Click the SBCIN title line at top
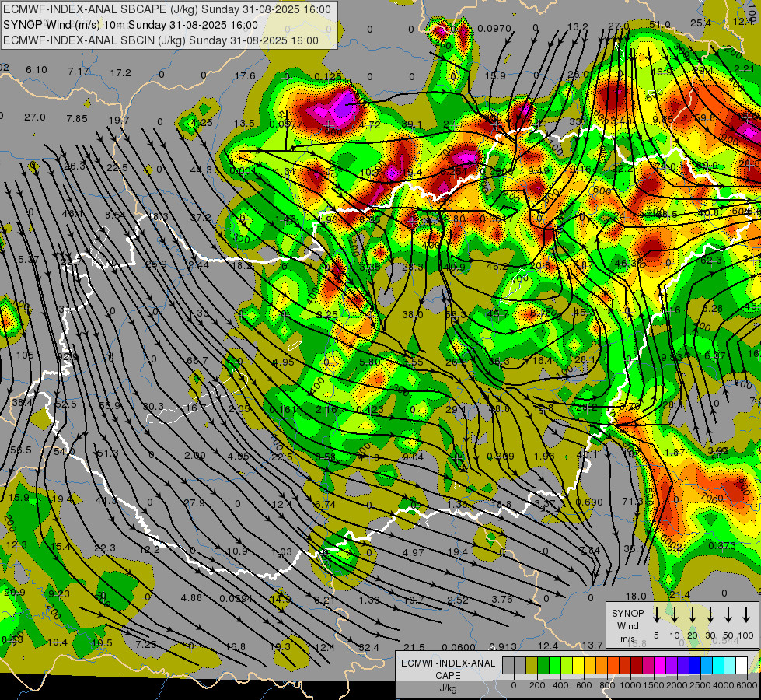The width and height of the screenshot is (761, 700). coord(161,40)
